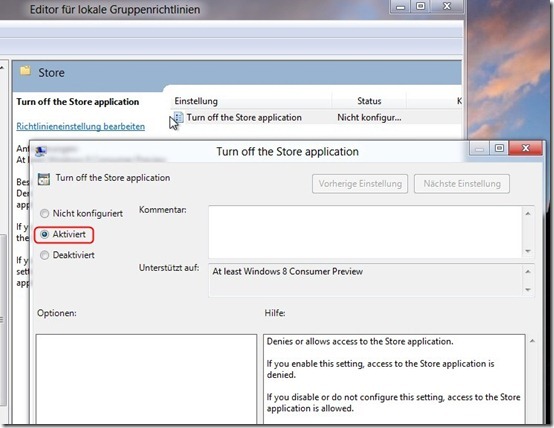Viewport: 554px width, 428px height.
Task: Click the Nächste Einstellung button
Action: (462, 184)
